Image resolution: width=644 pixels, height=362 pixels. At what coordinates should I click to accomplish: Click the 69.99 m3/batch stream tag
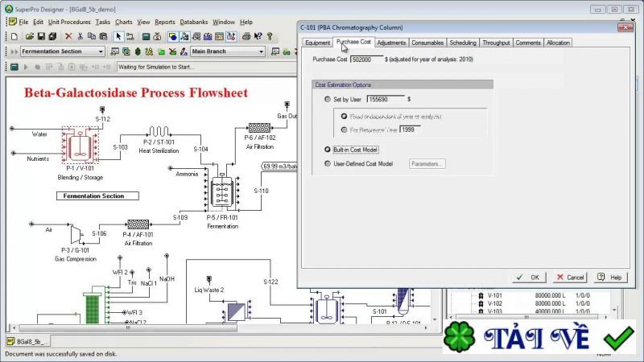(x=279, y=167)
